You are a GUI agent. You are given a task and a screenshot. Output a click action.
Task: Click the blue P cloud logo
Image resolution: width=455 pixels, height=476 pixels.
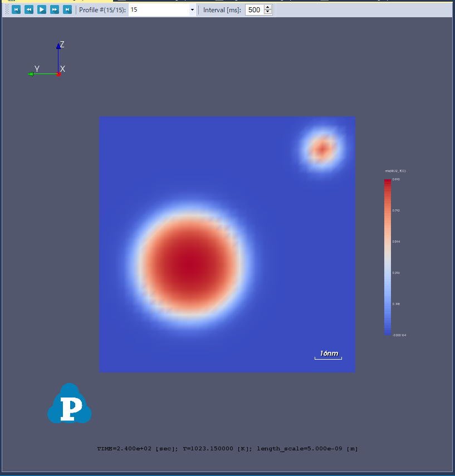point(70,405)
